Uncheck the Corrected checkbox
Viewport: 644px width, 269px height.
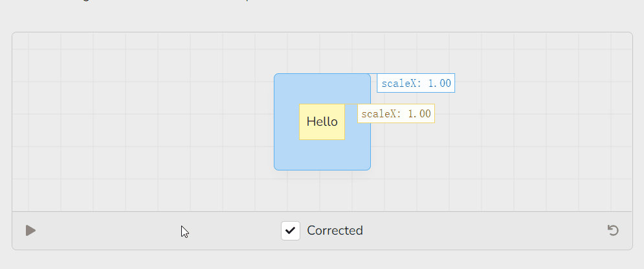click(x=291, y=230)
